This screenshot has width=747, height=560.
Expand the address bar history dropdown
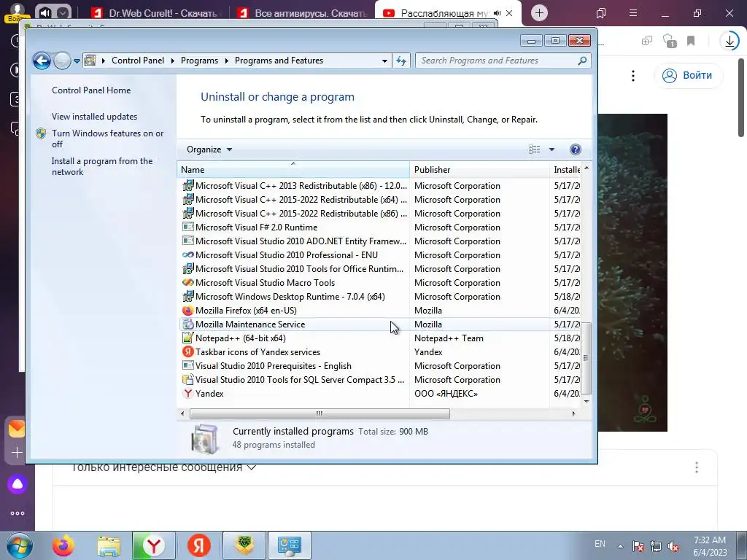[x=384, y=61]
